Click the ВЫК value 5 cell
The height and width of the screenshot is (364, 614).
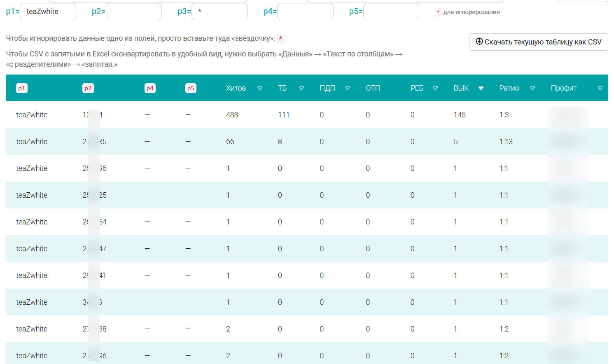tap(456, 142)
